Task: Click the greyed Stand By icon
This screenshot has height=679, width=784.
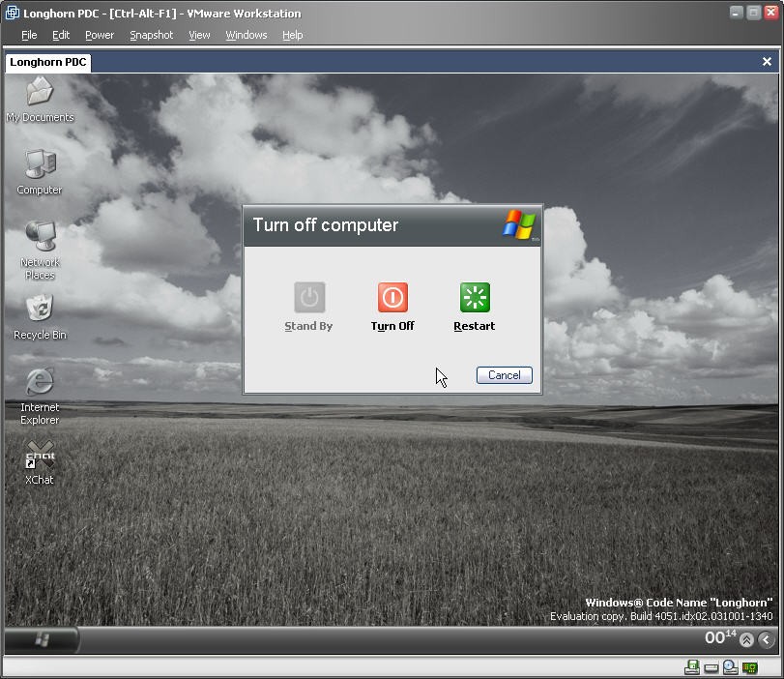Action: tap(309, 298)
